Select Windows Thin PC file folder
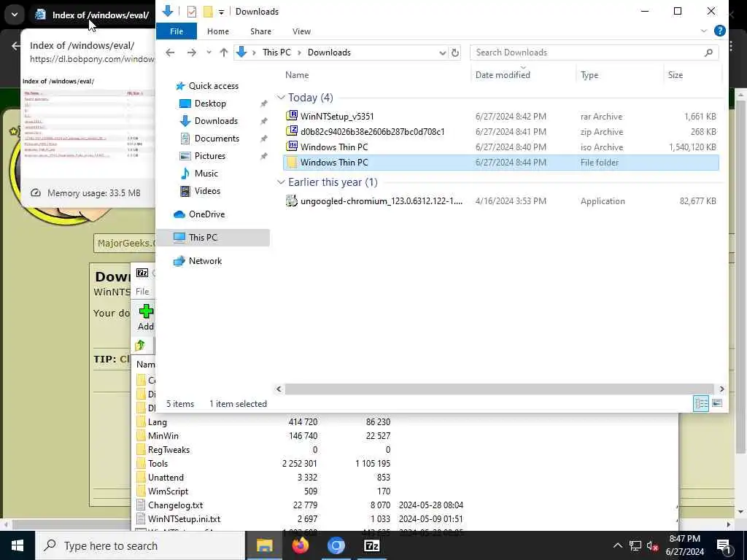Screen dimensions: 747x560 pyautogui.click(x=500, y=163)
